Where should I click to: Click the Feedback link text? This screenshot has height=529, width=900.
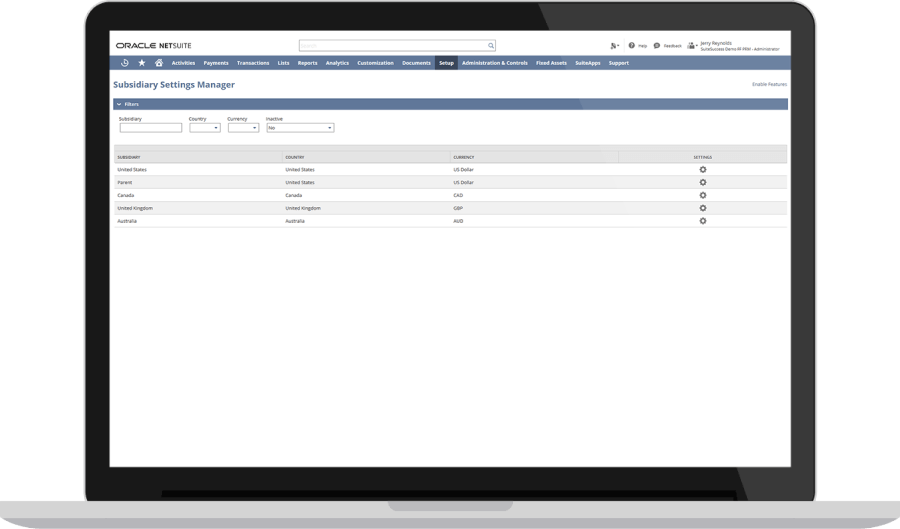pyautogui.click(x=673, y=46)
